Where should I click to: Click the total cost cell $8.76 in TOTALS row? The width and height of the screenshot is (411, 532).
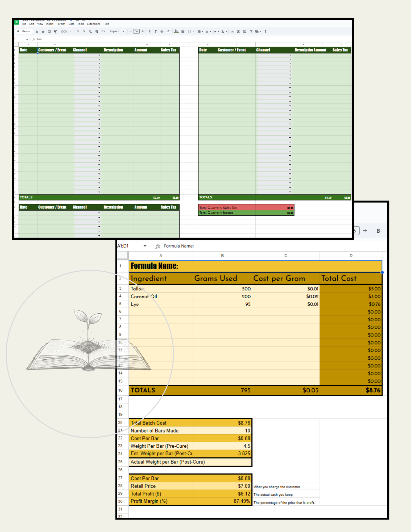coord(351,390)
